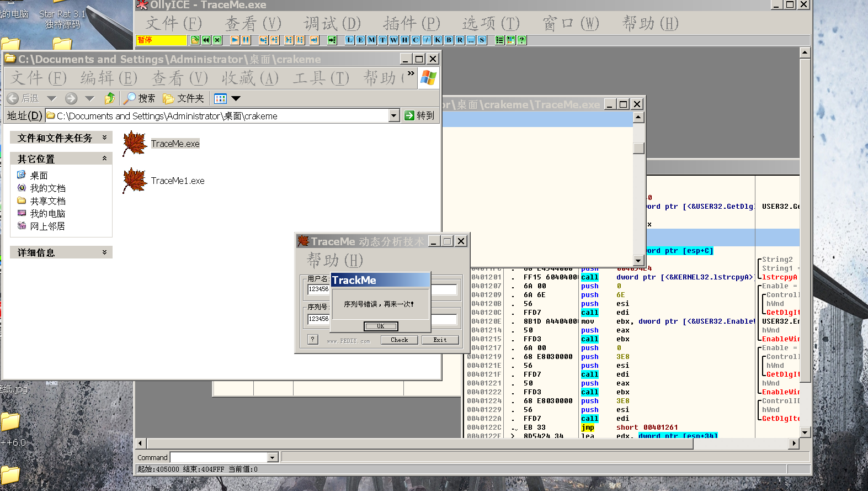The height and width of the screenshot is (491, 868).
Task: Open OllyICE 窗口(W) menu
Action: 571,23
